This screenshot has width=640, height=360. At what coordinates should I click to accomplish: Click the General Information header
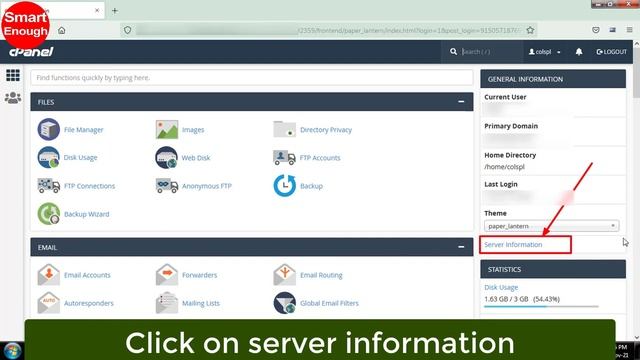click(553, 79)
